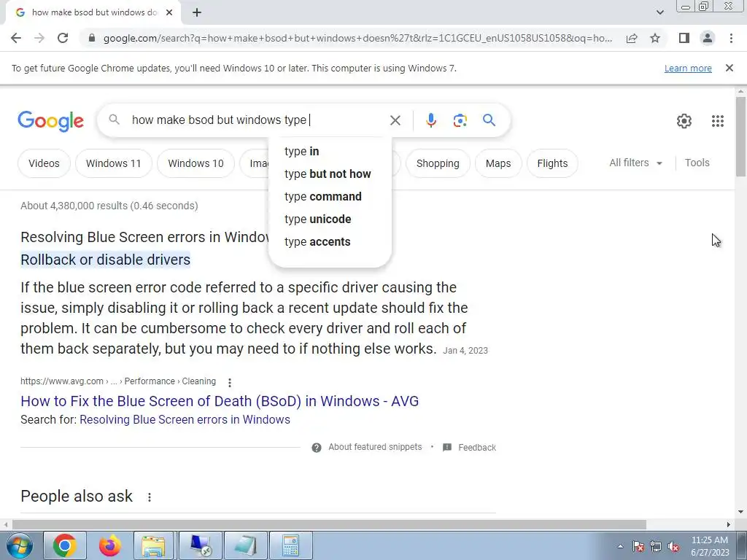Select the Windows 11 filter chip
This screenshot has width=747, height=560.
click(x=113, y=163)
